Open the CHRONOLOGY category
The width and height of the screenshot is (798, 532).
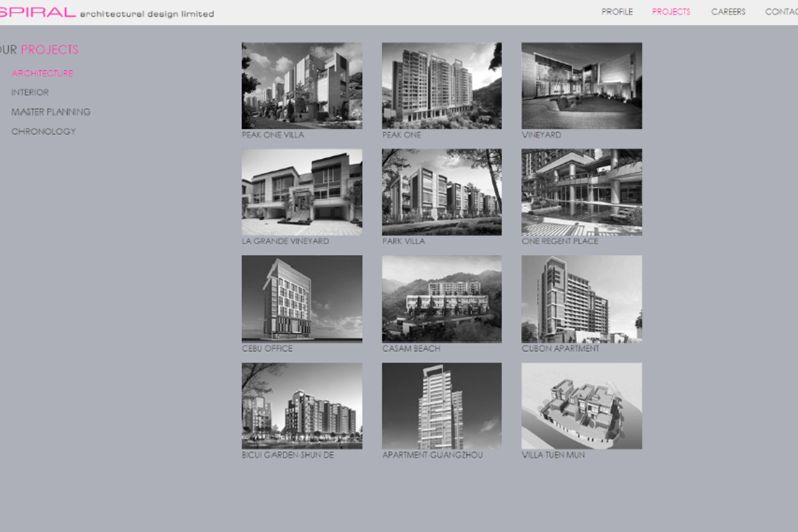[44, 132]
